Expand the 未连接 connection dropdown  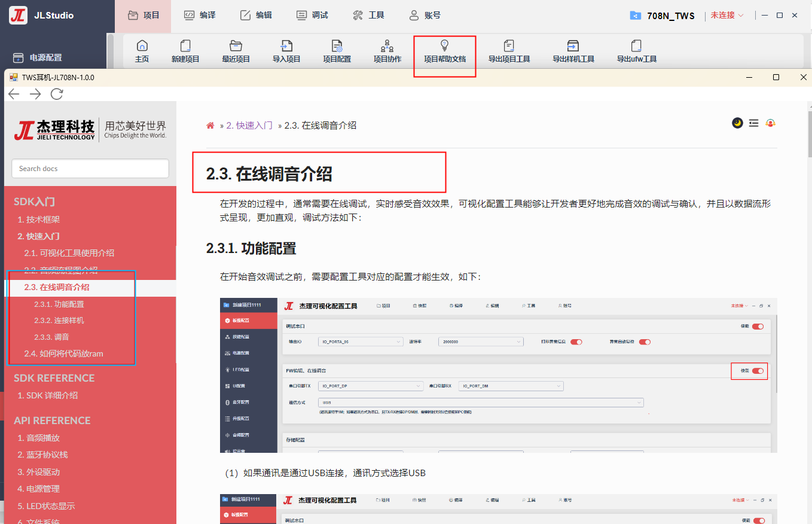coord(727,16)
